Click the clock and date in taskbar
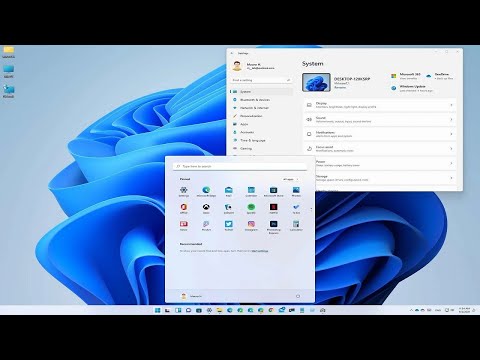 tap(464, 310)
